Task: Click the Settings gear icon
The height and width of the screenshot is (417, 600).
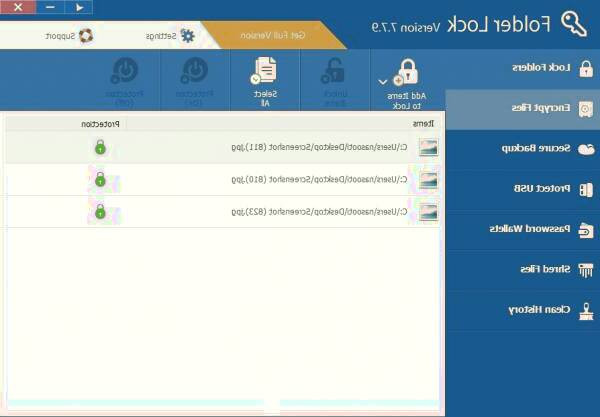Action: (x=188, y=36)
